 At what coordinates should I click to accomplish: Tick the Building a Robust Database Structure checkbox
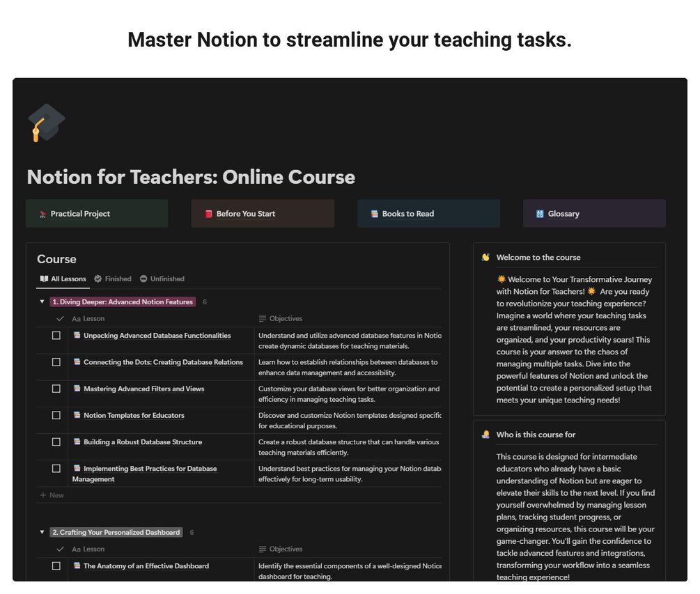tap(56, 442)
